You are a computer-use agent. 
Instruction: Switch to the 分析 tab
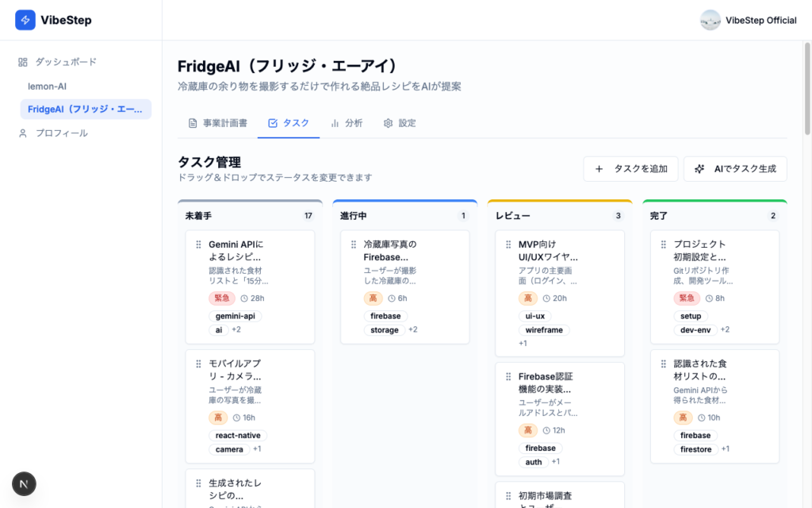coord(347,123)
